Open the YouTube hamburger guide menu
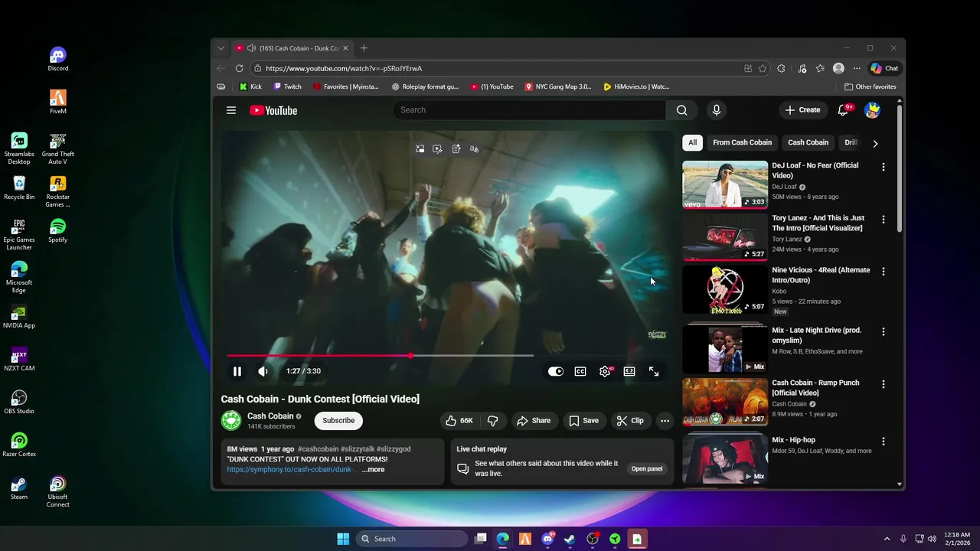Image resolution: width=980 pixels, height=551 pixels. [230, 110]
